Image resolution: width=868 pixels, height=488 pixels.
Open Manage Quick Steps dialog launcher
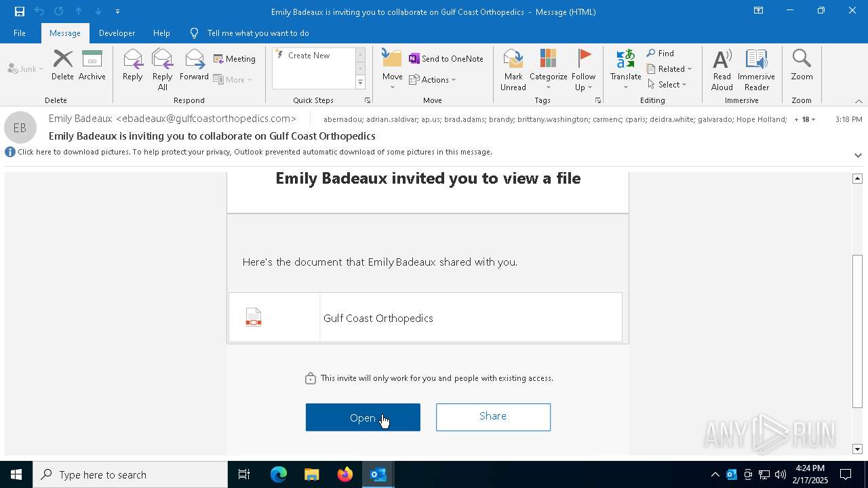(x=368, y=100)
